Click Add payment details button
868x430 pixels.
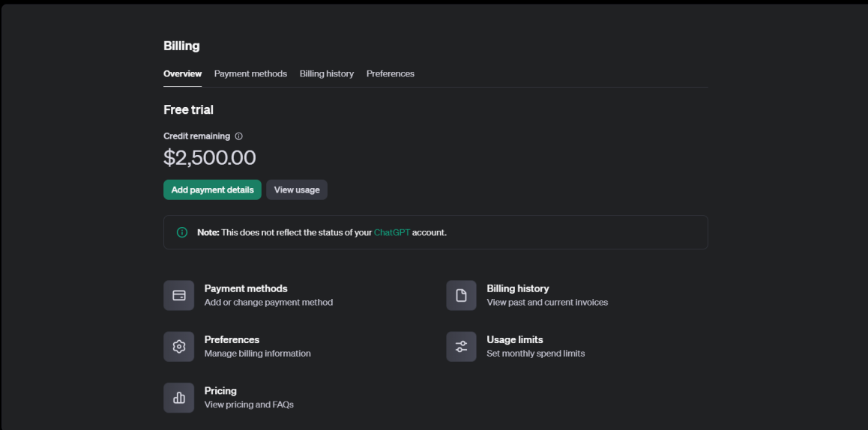tap(213, 190)
